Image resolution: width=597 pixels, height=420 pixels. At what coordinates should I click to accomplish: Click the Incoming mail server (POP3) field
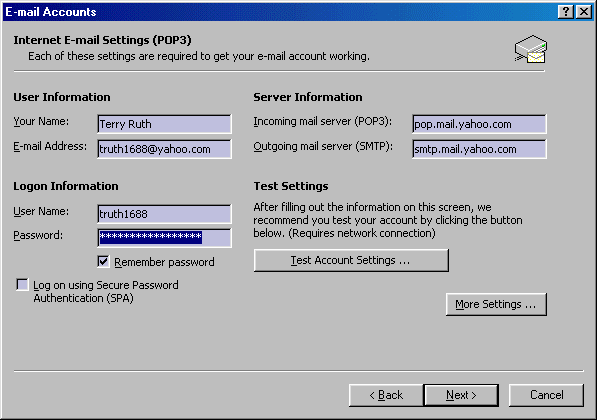pyautogui.click(x=479, y=124)
